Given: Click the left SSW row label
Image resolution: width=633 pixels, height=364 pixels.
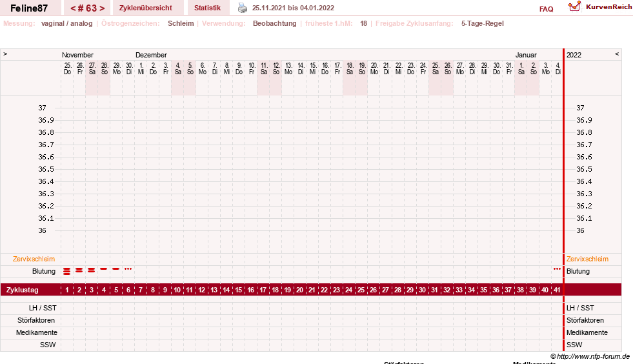Looking at the screenshot, I should click(48, 345).
